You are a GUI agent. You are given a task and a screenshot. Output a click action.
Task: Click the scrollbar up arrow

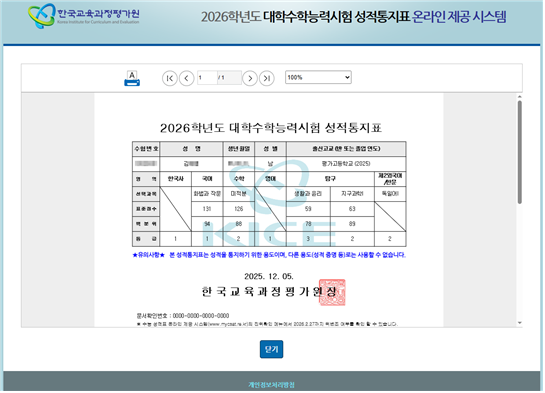521,97
